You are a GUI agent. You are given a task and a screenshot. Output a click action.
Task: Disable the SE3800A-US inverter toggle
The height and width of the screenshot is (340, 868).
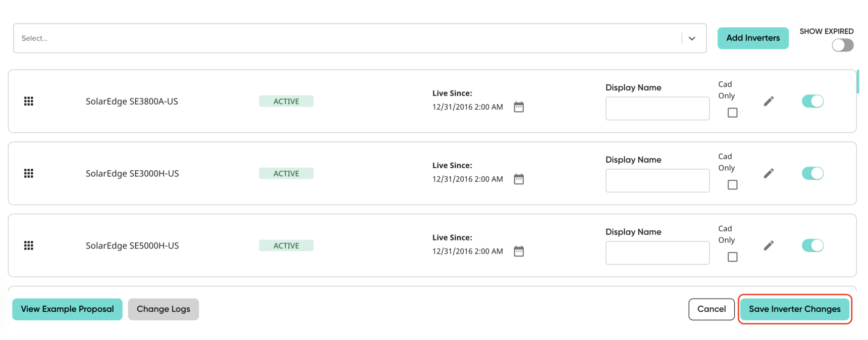coord(812,101)
